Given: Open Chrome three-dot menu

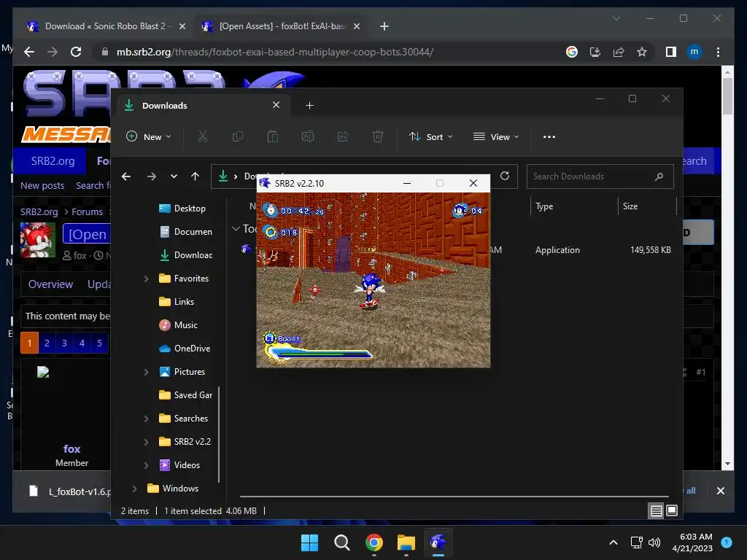Looking at the screenshot, I should pos(718,52).
